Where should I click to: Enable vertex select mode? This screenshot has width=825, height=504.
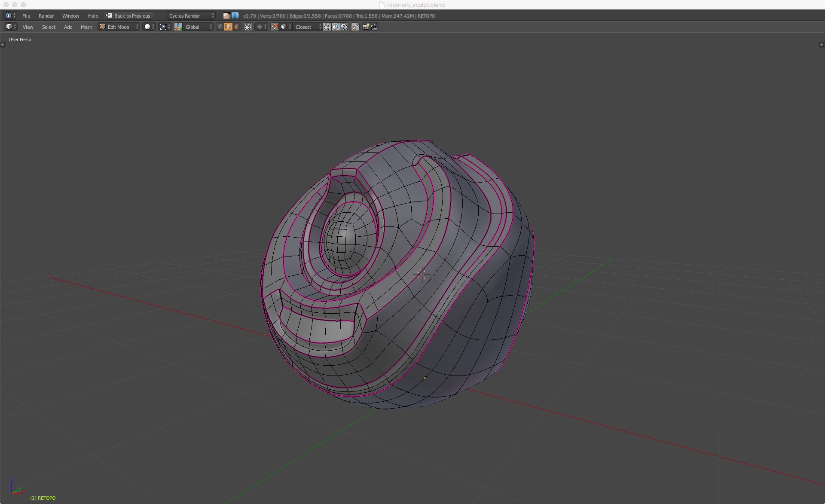[220, 27]
